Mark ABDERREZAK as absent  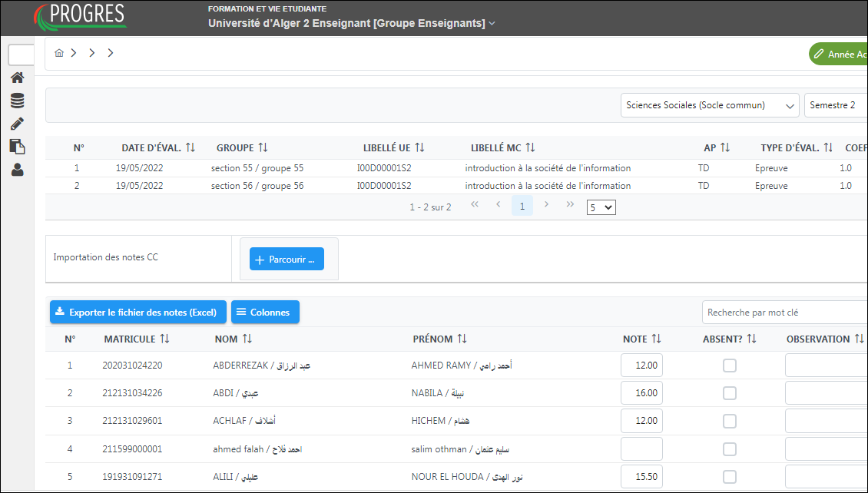tap(729, 366)
